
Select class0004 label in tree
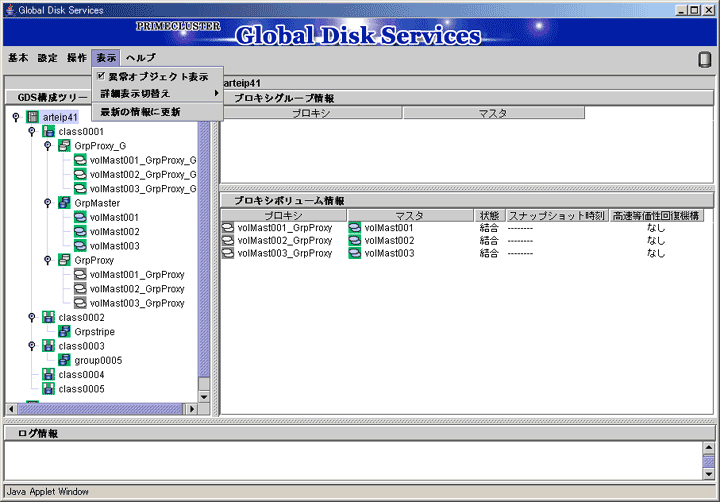pos(81,374)
